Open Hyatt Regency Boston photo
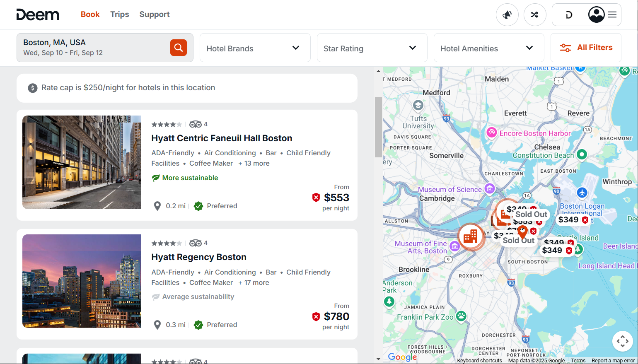The height and width of the screenshot is (364, 638). pyautogui.click(x=82, y=281)
